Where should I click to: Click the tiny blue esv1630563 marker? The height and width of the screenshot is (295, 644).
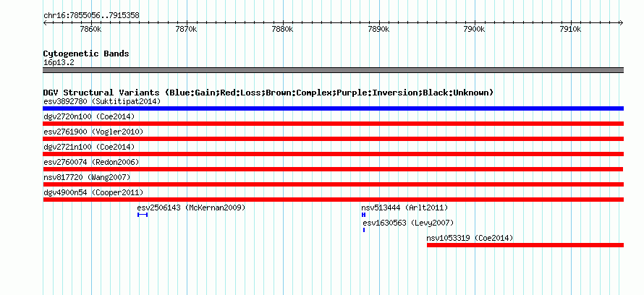pos(364,230)
